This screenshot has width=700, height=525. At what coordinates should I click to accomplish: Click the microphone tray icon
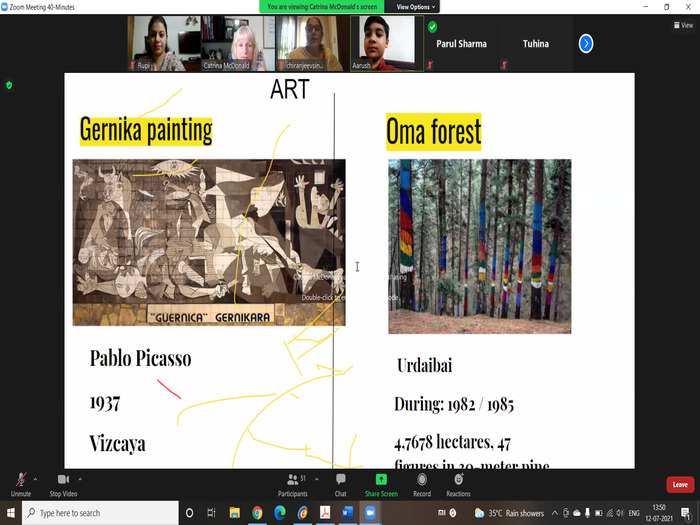[588, 513]
